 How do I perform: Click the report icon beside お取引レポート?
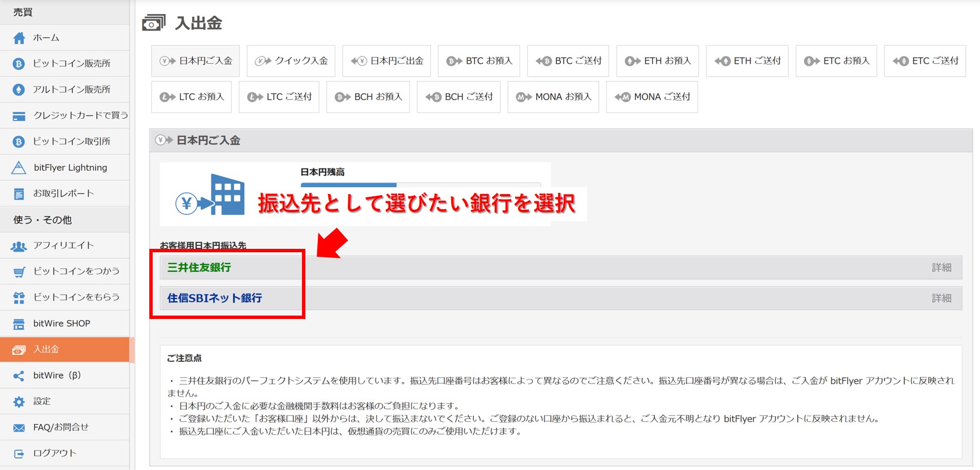tap(19, 194)
